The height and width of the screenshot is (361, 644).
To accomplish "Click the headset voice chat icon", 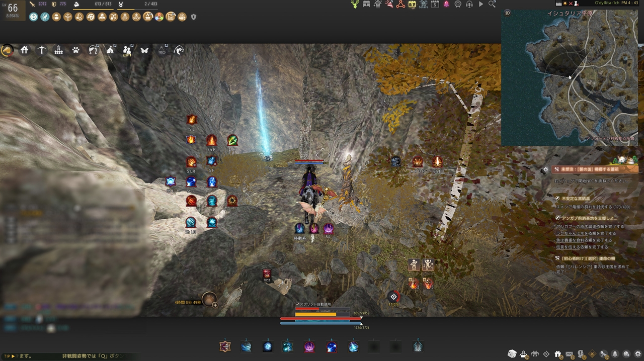I will [469, 4].
